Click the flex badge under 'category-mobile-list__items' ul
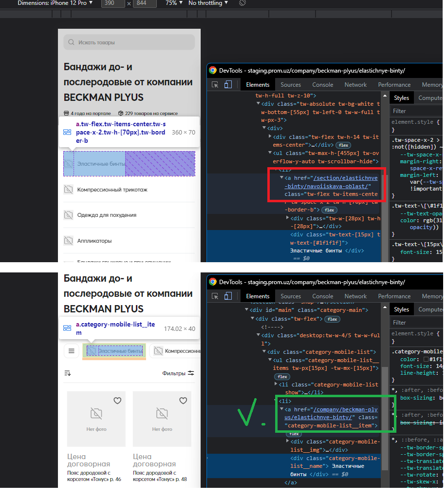Screen dimensions: 448x501 click(x=282, y=377)
